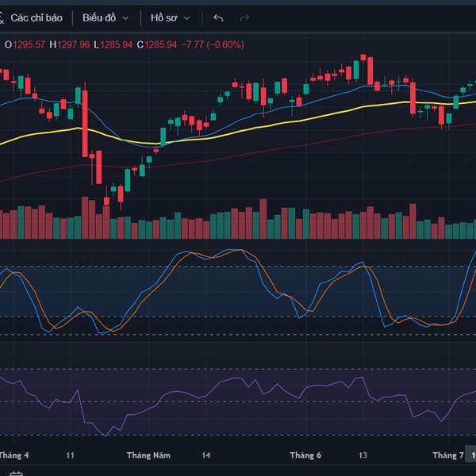Expand the Hồ sơ dropdown
This screenshot has width=476, height=476.
[171, 18]
